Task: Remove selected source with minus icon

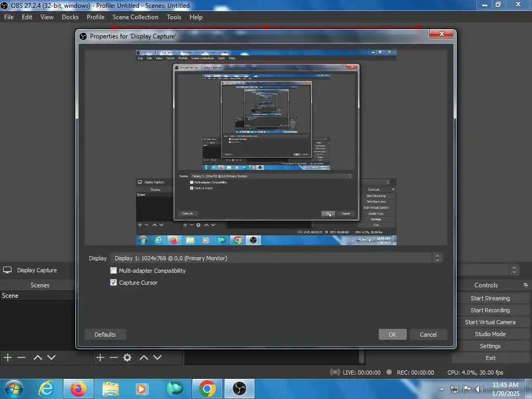Action: click(114, 357)
